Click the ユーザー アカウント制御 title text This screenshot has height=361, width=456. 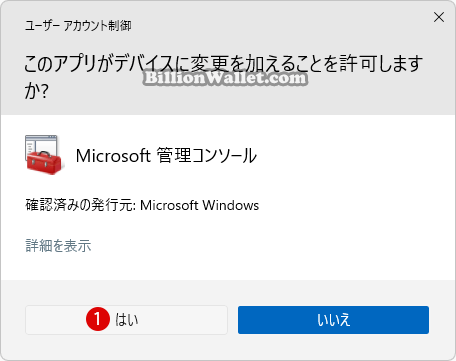[x=78, y=25]
